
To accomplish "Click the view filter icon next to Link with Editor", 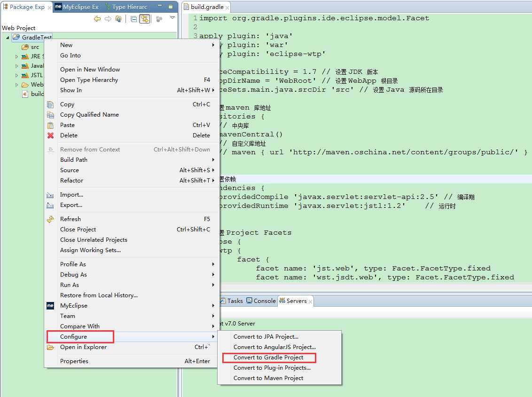I will pyautogui.click(x=159, y=19).
